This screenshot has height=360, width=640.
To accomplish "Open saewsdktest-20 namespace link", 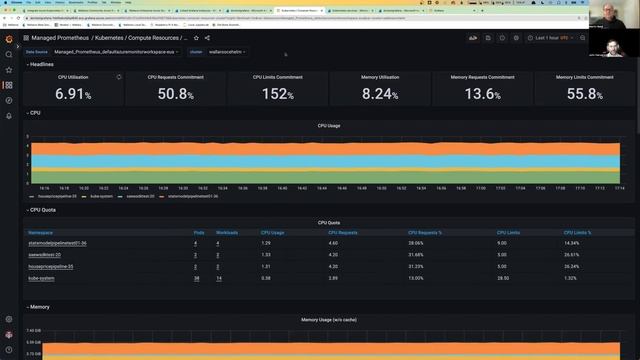I will click(44, 255).
